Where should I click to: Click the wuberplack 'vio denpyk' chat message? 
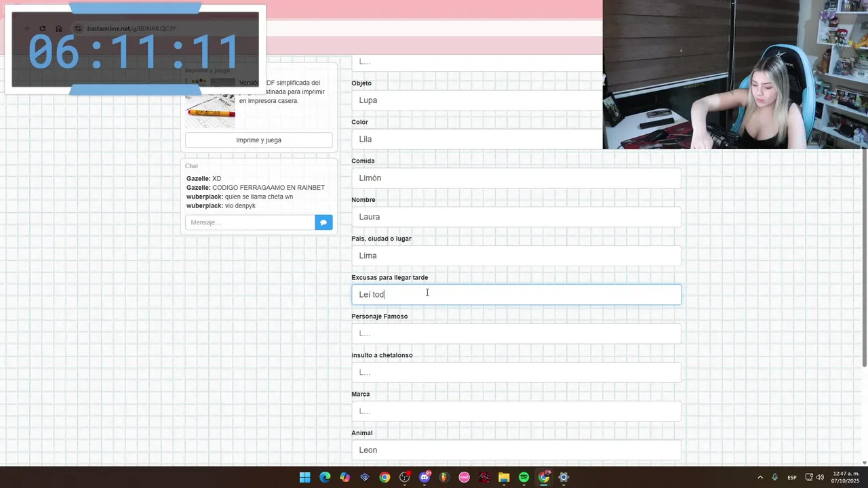coord(221,205)
